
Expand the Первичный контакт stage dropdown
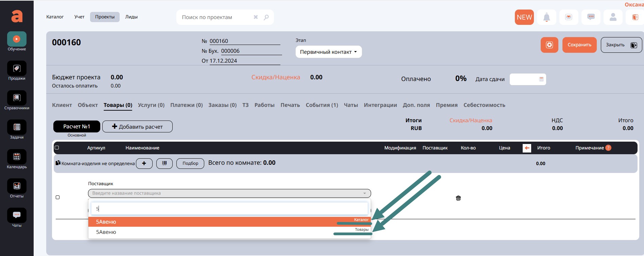pyautogui.click(x=328, y=52)
